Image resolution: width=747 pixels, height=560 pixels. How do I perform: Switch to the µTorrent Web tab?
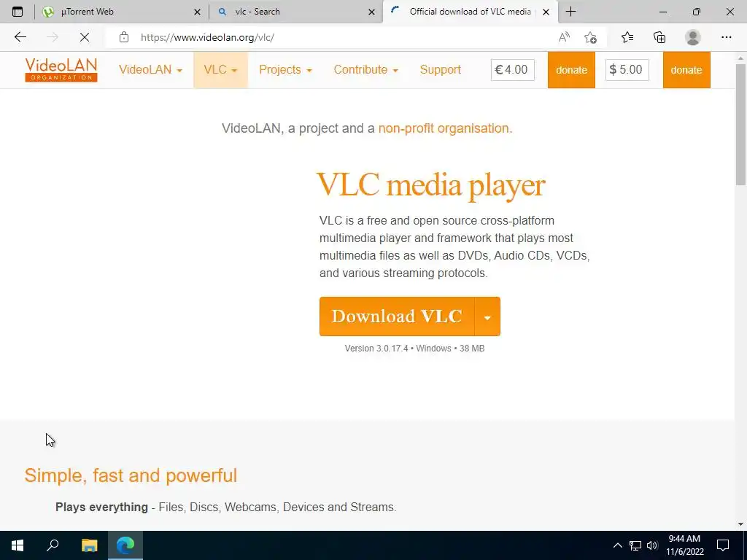[122, 12]
